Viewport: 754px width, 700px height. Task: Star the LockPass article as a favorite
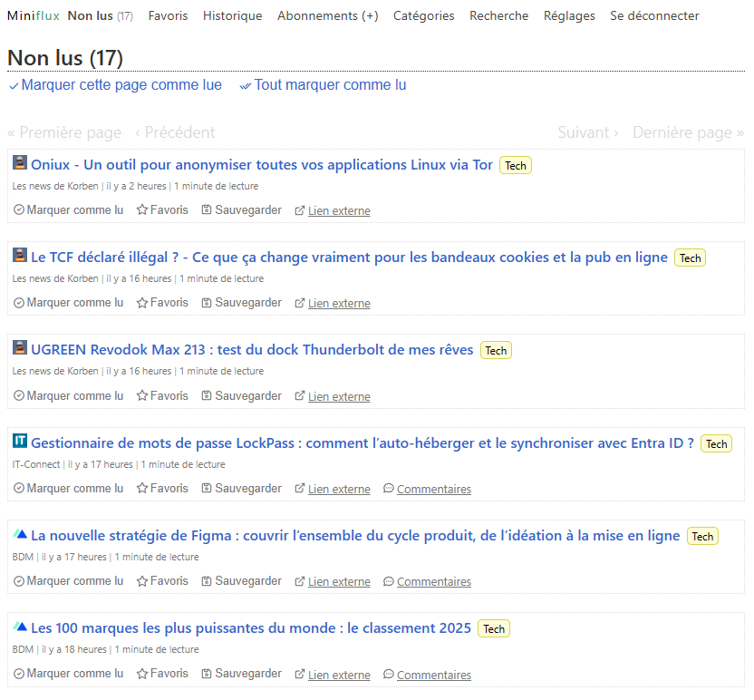pyautogui.click(x=162, y=489)
